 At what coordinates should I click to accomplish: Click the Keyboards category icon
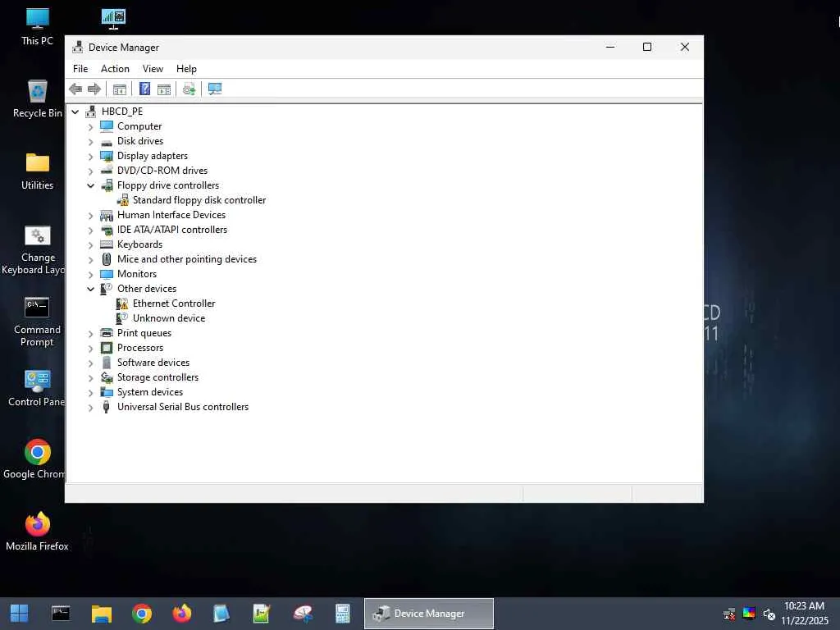(107, 244)
